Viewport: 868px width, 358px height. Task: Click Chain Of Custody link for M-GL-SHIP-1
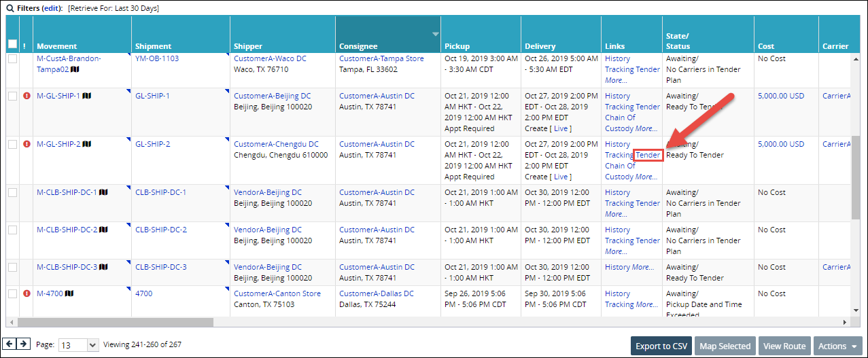click(620, 123)
